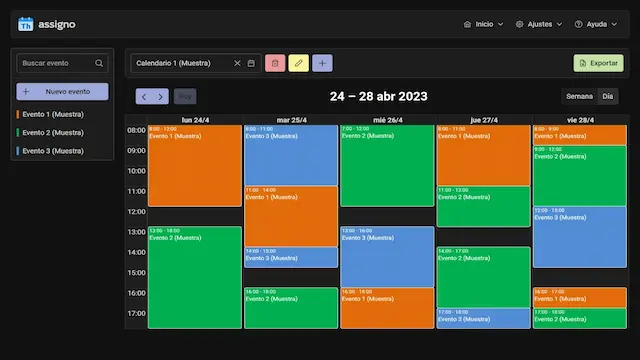Click the home icon next to Inicio
Screen dimensions: 640x360
coord(467,24)
